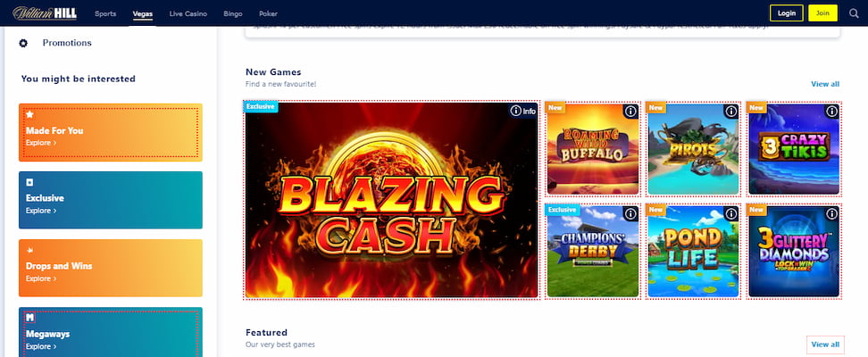Click the Exclusive card's small icon
Viewport: 868px width, 357px height.
click(29, 182)
